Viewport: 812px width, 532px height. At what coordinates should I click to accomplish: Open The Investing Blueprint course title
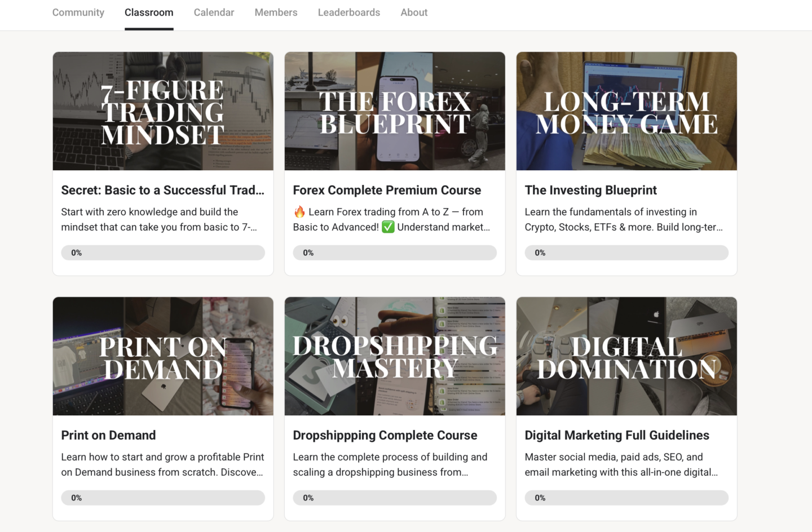(x=590, y=190)
